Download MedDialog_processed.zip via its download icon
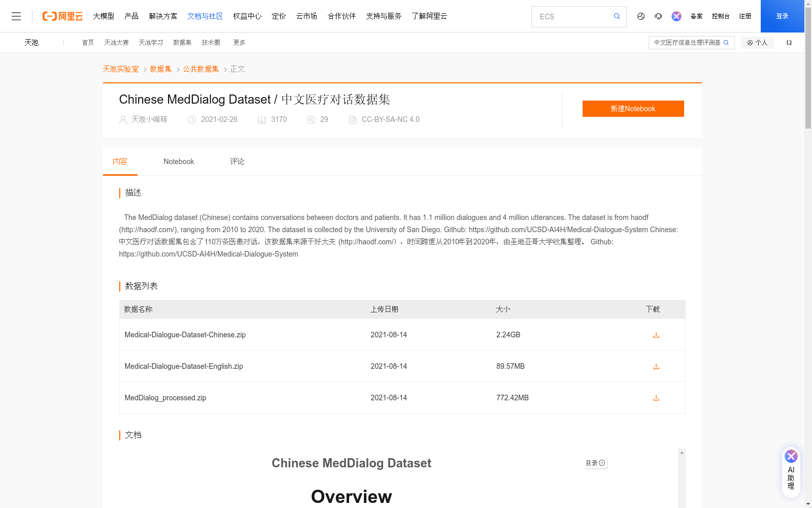812x508 pixels. pyautogui.click(x=656, y=398)
